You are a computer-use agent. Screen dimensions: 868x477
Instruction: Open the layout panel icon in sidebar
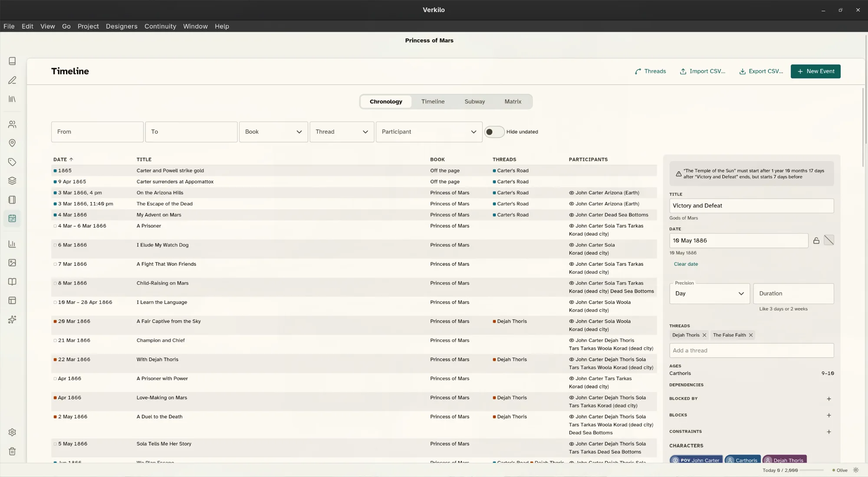click(x=12, y=301)
